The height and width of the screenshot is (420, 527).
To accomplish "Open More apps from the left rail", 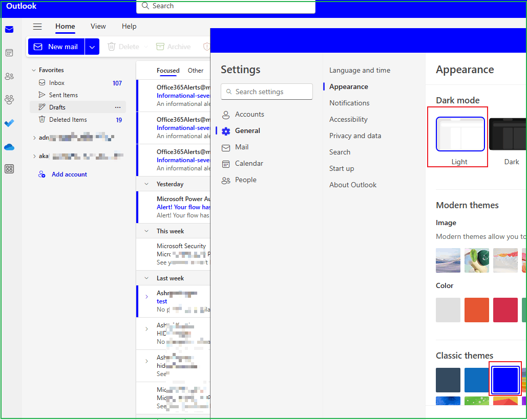I will tap(9, 168).
